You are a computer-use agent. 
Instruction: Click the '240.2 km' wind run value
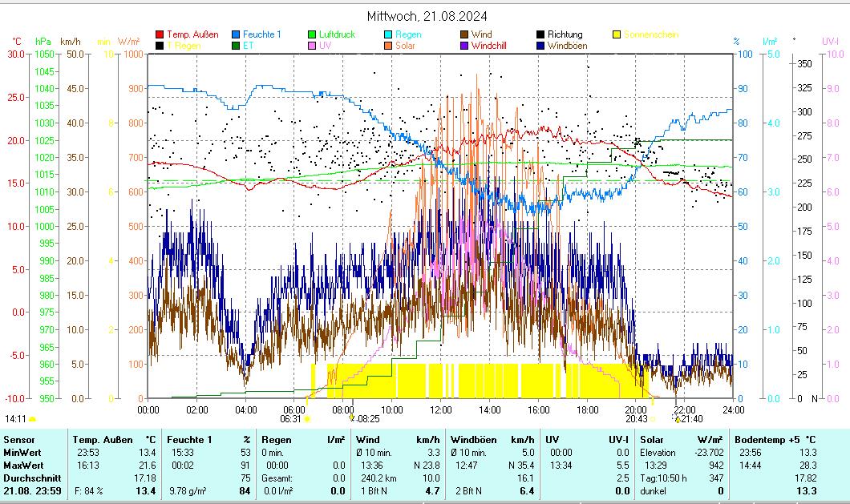378,478
